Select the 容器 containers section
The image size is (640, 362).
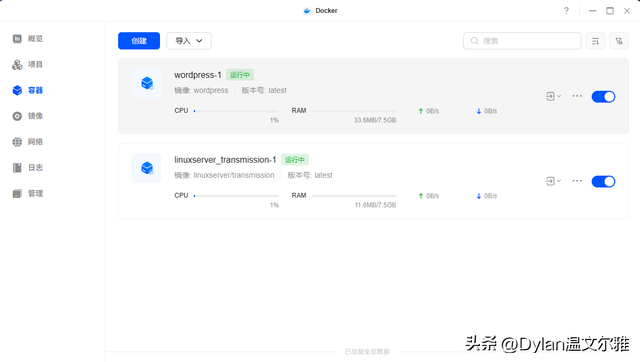pyautogui.click(x=28, y=90)
